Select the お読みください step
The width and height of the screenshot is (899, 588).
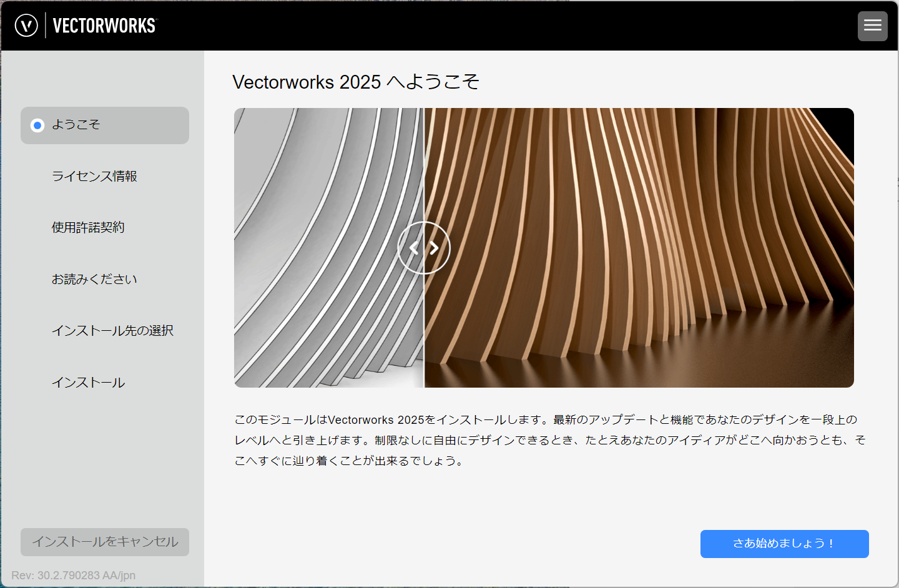pyautogui.click(x=94, y=280)
